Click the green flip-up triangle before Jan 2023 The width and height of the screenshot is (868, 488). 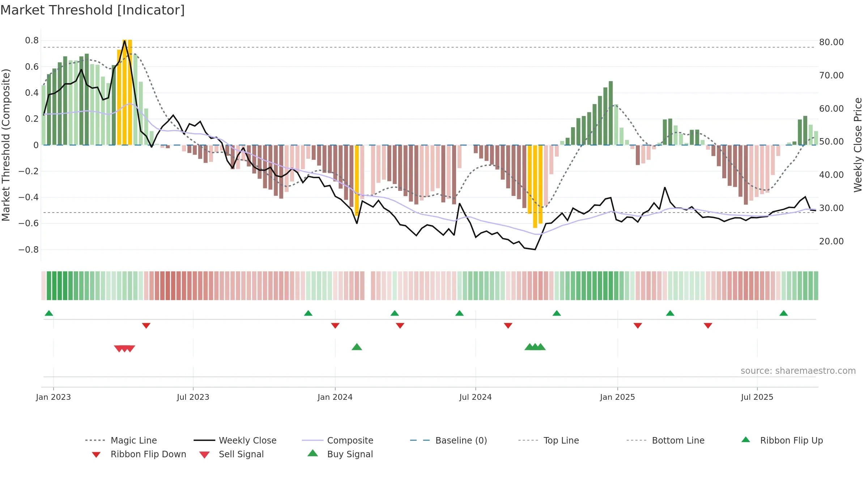point(49,313)
